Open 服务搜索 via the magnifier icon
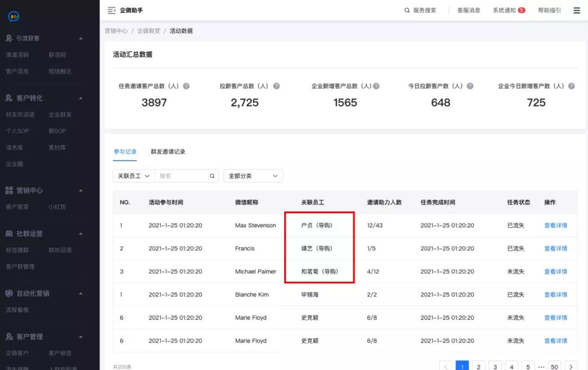Image resolution: width=588 pixels, height=370 pixels. [x=407, y=10]
